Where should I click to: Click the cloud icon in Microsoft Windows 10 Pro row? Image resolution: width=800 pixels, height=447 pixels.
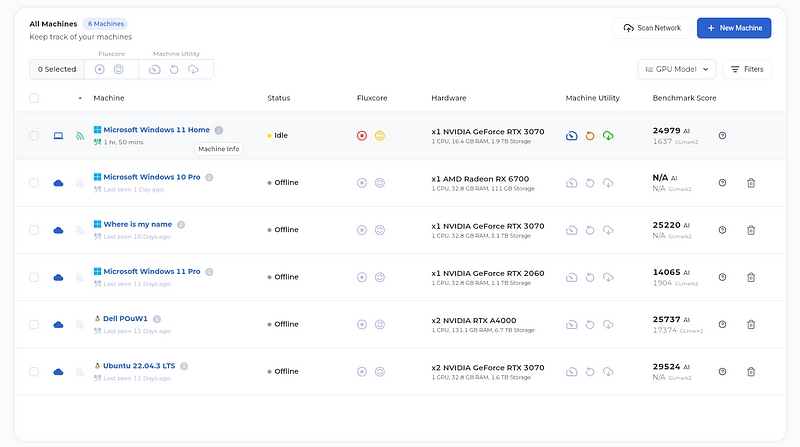click(58, 183)
